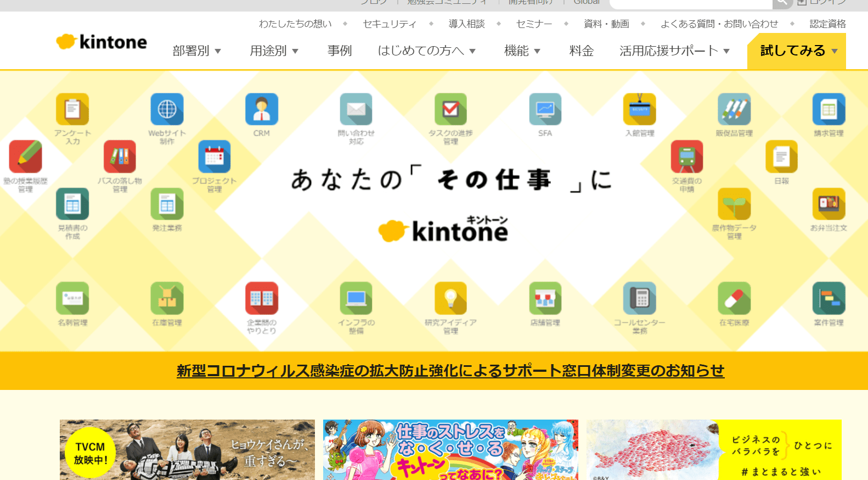Open the 事例 menu item
868x480 pixels.
point(340,51)
